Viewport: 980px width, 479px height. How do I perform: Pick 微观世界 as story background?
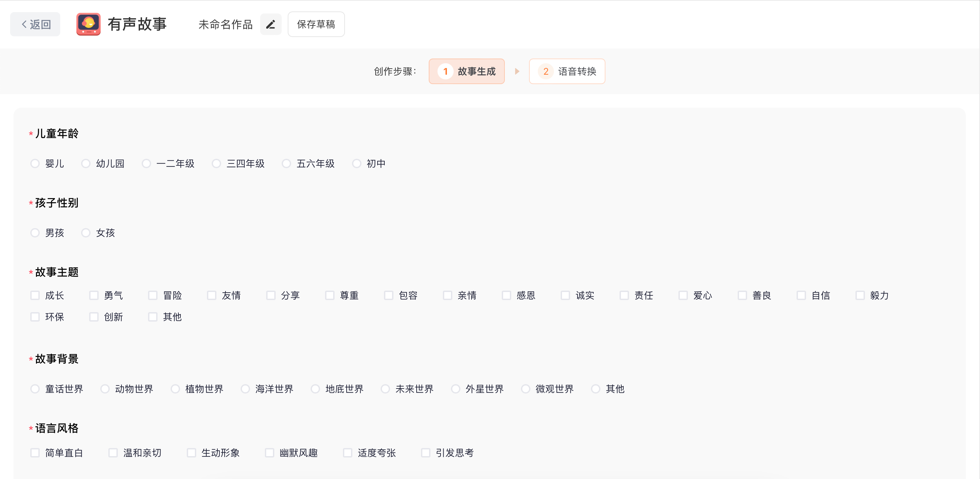coord(525,389)
